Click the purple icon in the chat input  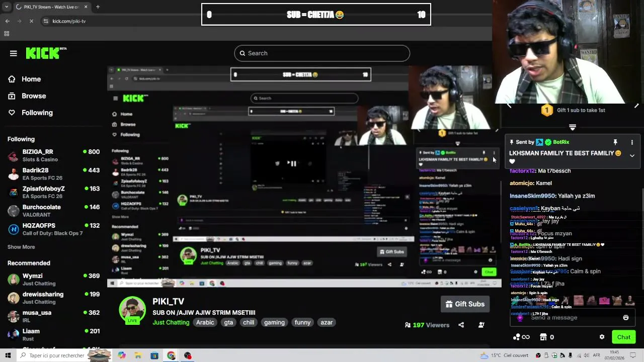click(520, 318)
